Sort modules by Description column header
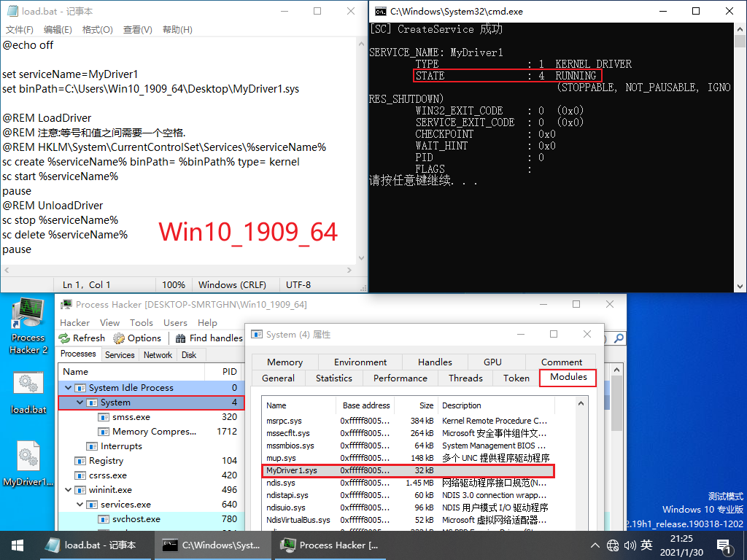Image resolution: width=747 pixels, height=560 pixels. (496, 405)
